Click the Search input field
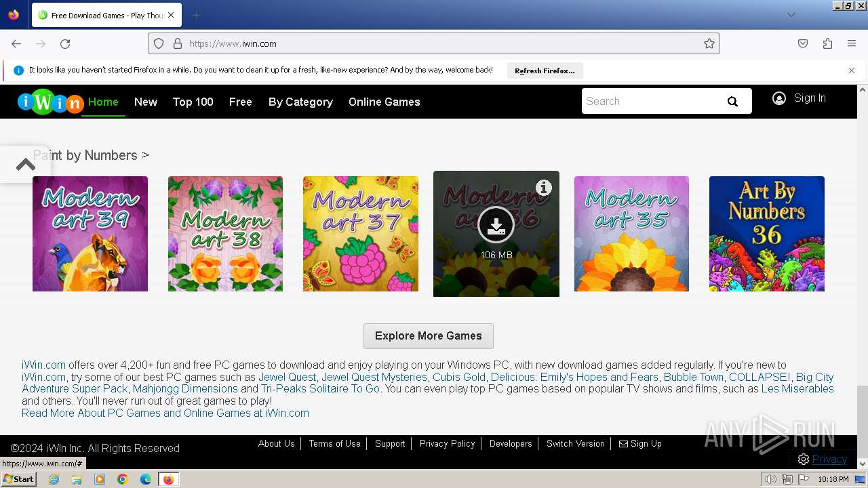Screen dimensions: 868x488 pos(651,101)
